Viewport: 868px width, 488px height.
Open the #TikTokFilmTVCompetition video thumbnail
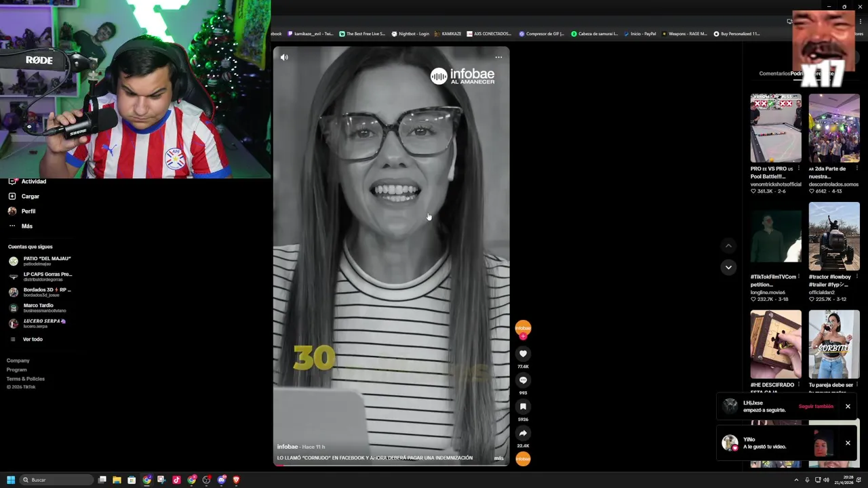tap(776, 237)
